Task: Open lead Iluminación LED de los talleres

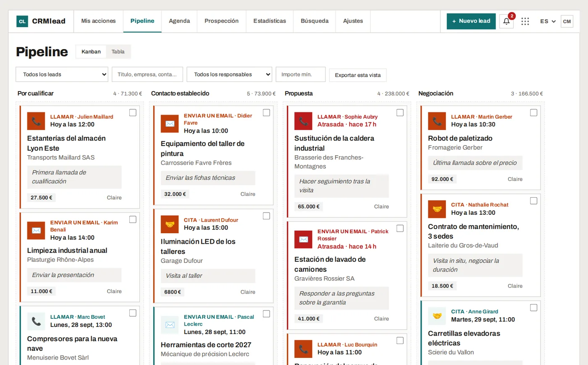Action: (198, 246)
